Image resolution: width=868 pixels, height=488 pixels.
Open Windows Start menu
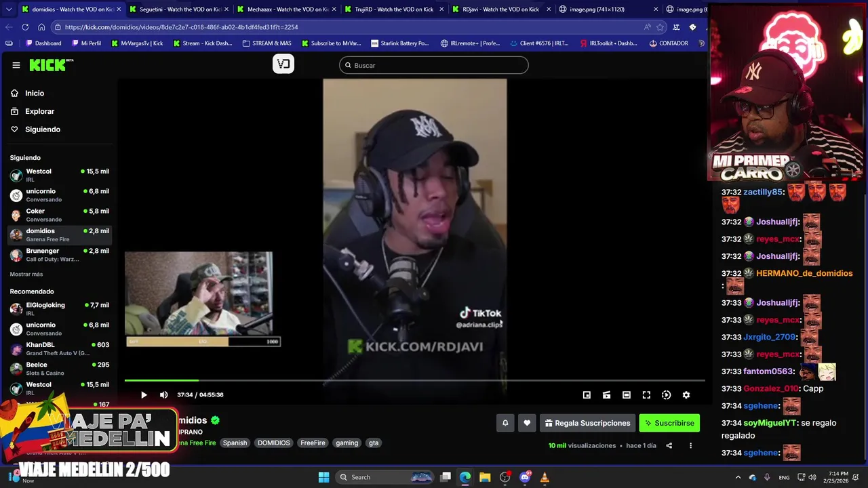point(323,477)
